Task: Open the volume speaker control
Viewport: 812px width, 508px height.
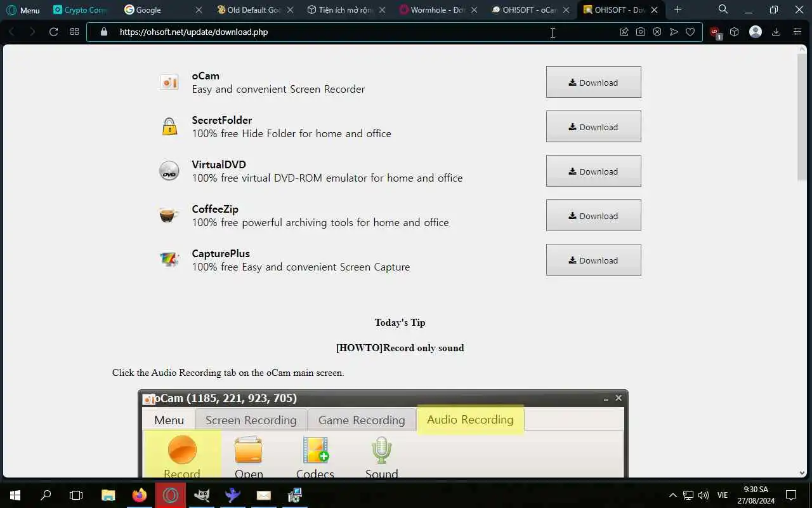Action: 703,495
